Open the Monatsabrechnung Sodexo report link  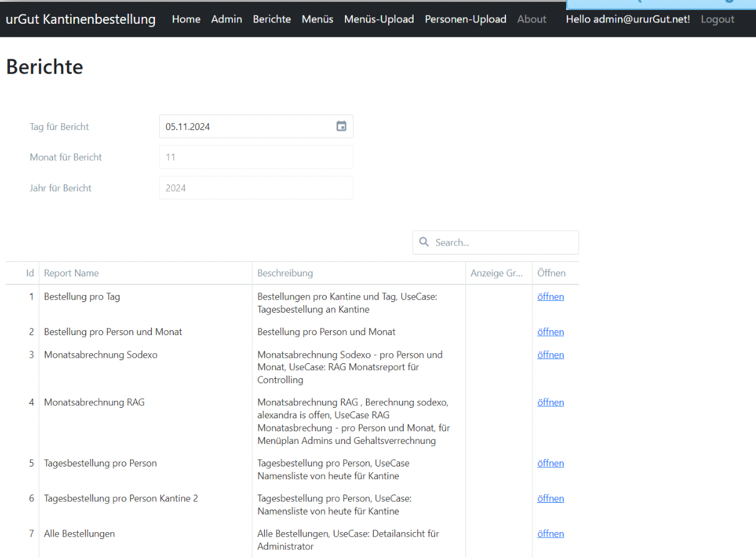[x=550, y=355]
